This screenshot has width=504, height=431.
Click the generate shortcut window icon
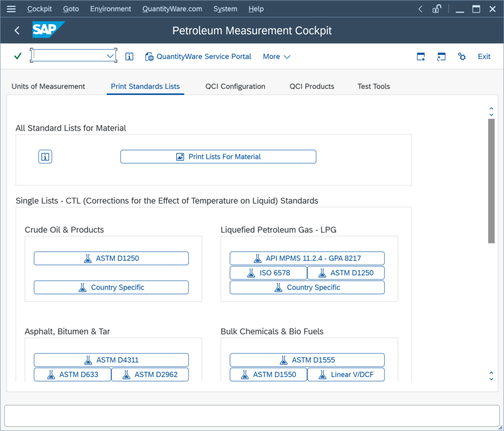[441, 57]
